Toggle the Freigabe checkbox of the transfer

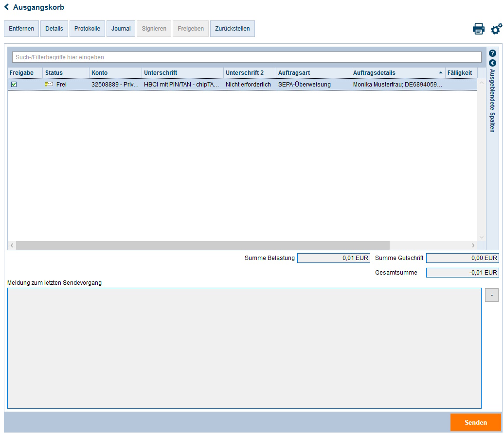(x=14, y=85)
